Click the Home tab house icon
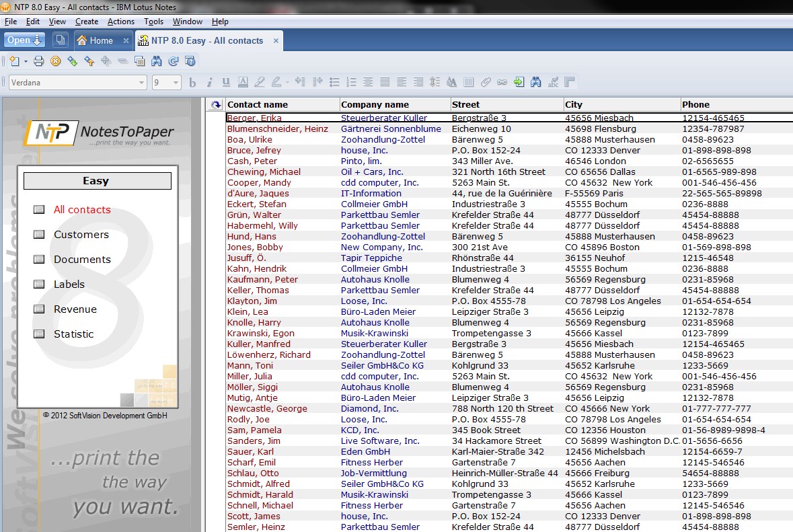Screen dimensions: 793x532 (82, 40)
